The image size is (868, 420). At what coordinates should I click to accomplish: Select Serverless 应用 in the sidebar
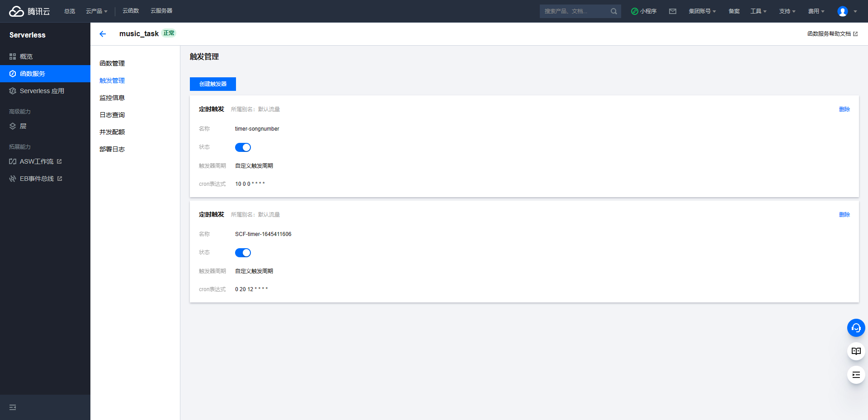tap(45, 91)
